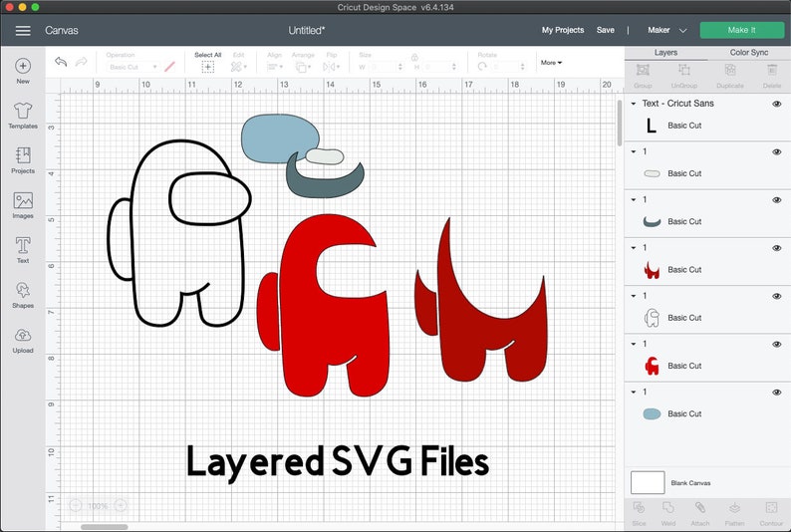The image size is (791, 532).
Task: Select the Text tool
Action: point(23,250)
